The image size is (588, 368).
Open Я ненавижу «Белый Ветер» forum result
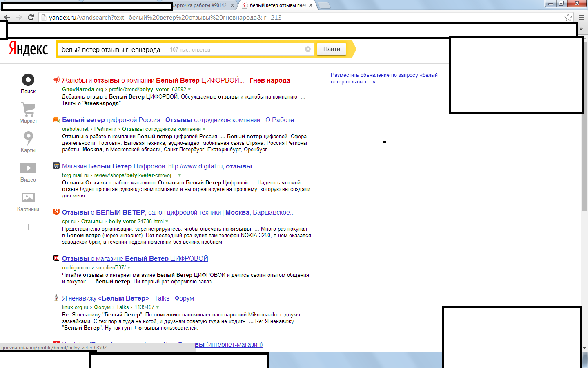[x=128, y=298]
